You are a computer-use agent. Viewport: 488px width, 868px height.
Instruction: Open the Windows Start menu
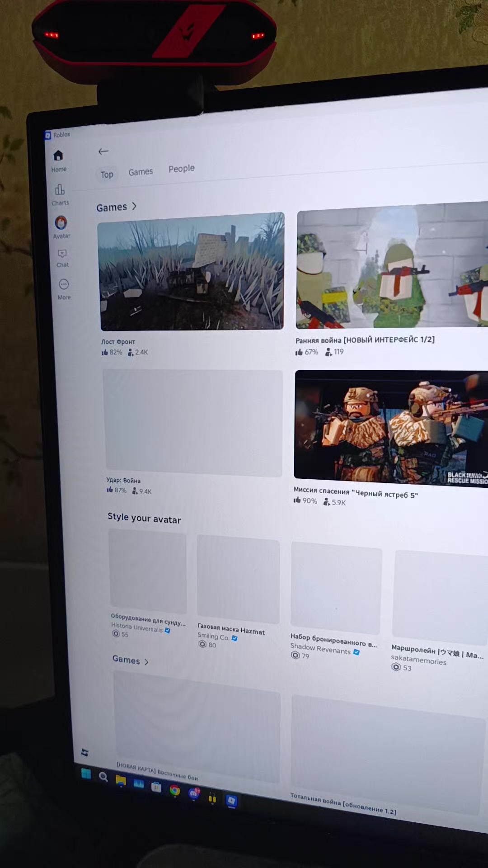coord(86,774)
